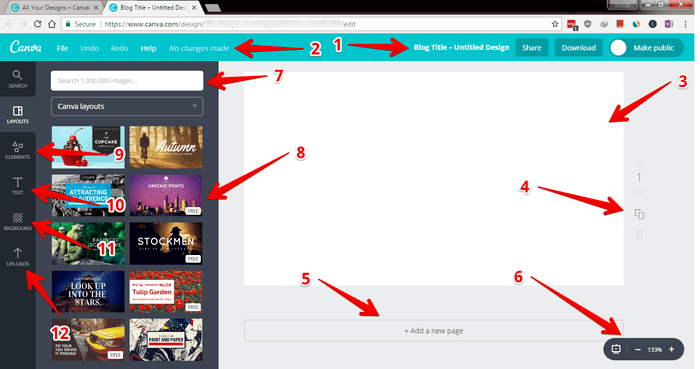700x369 pixels.
Task: Open the Background panel icon
Action: click(x=17, y=221)
